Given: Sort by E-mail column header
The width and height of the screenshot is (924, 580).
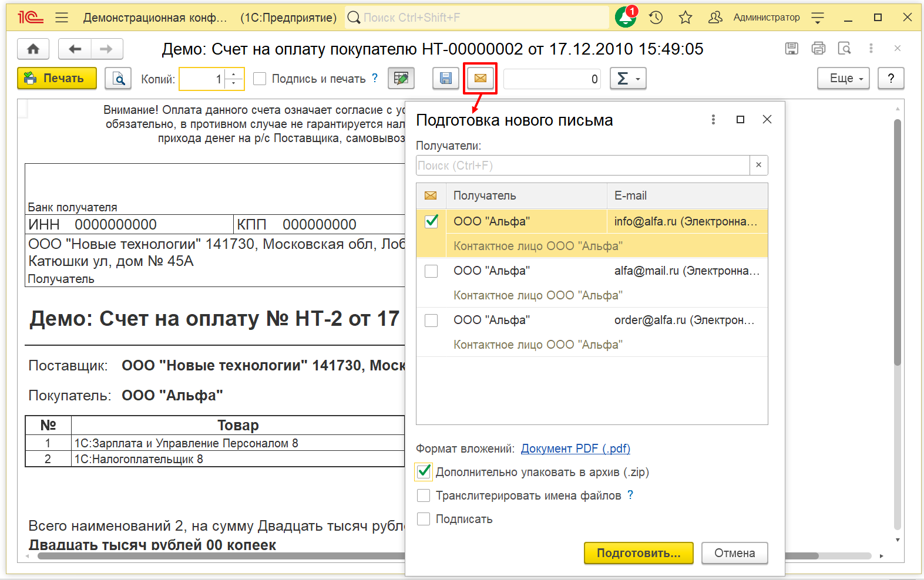Looking at the screenshot, I should (687, 195).
